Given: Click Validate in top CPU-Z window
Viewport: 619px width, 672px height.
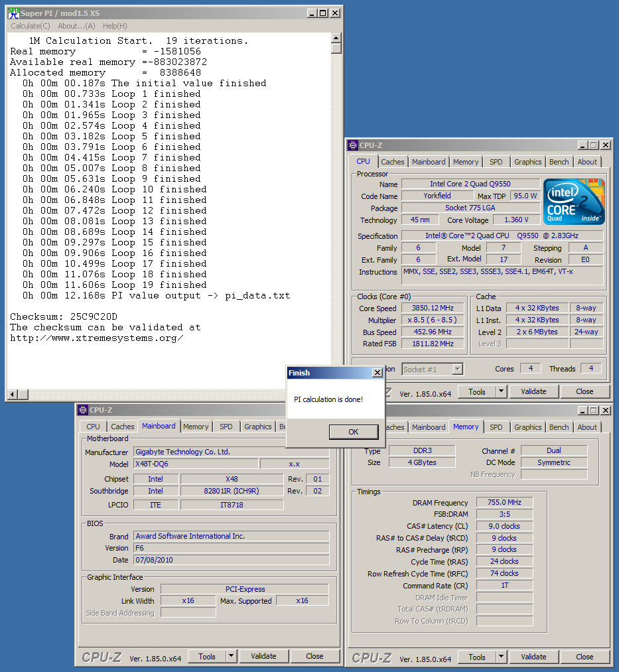Looking at the screenshot, I should pyautogui.click(x=533, y=391).
